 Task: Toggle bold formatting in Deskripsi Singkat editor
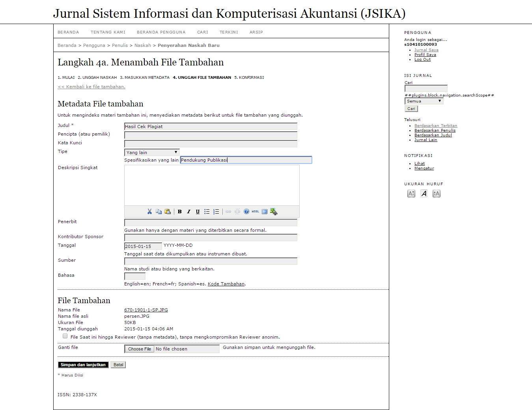click(x=179, y=212)
